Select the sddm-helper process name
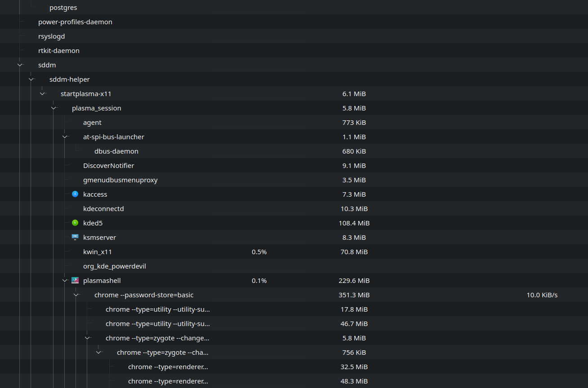Viewport: 588px width, 388px height. tap(70, 79)
